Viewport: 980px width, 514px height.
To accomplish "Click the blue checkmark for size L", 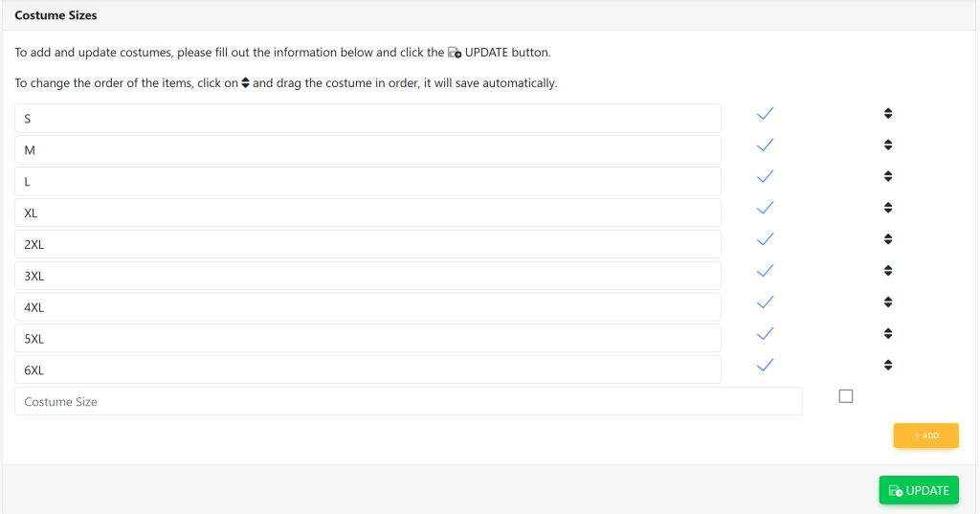I will click(765, 176).
